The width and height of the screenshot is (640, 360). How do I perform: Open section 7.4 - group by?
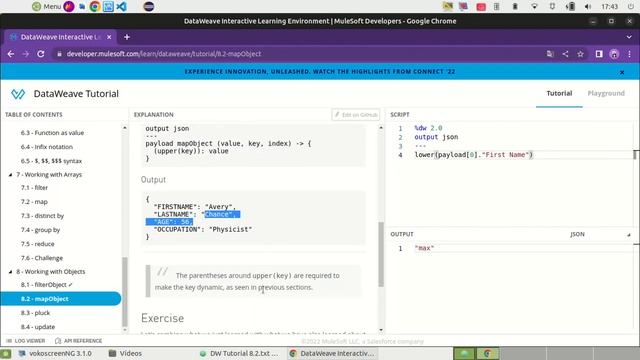[40, 230]
